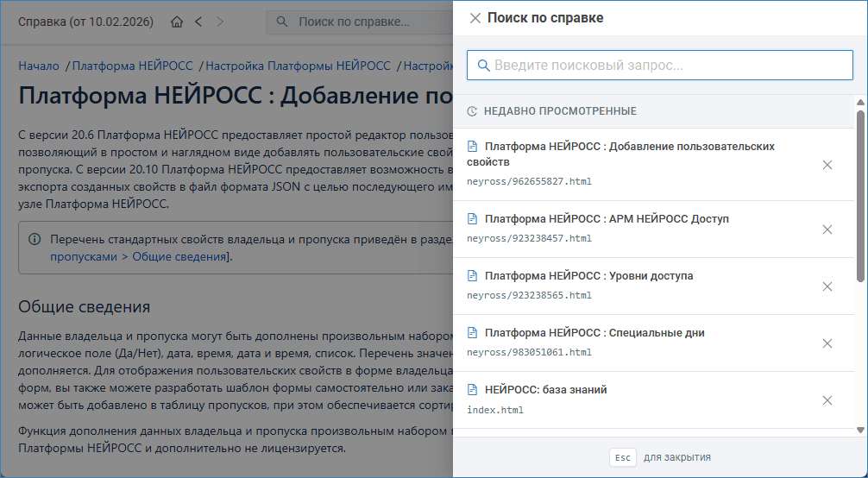
Task: Navigate forward with the right arrow
Action: 220,22
